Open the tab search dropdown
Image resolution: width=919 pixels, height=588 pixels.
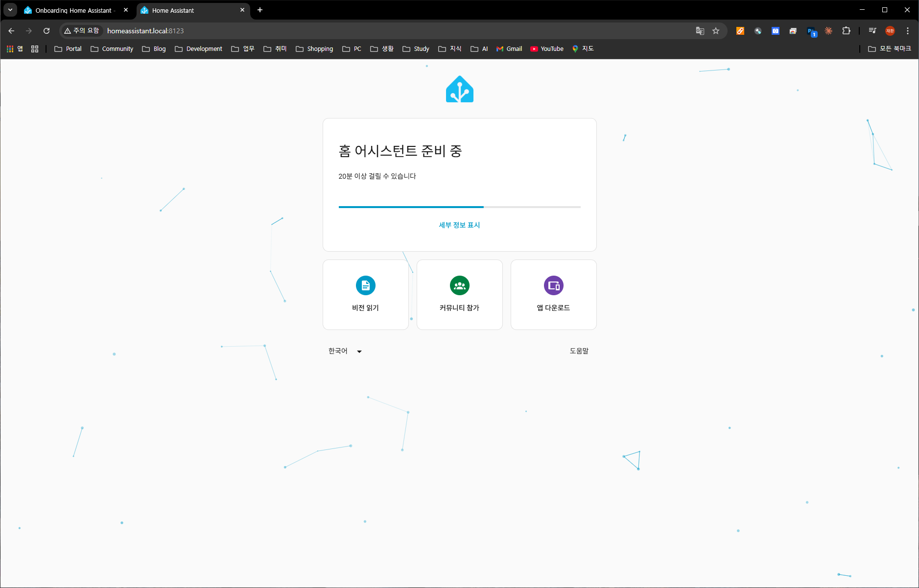pos(10,10)
